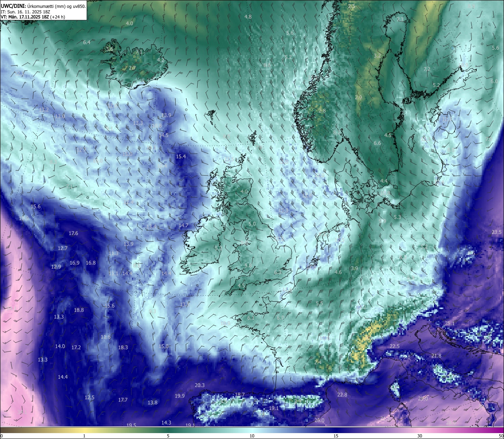The image size is (504, 439).
Task: Click the 5 tick on the color scale
Action: click(x=168, y=436)
